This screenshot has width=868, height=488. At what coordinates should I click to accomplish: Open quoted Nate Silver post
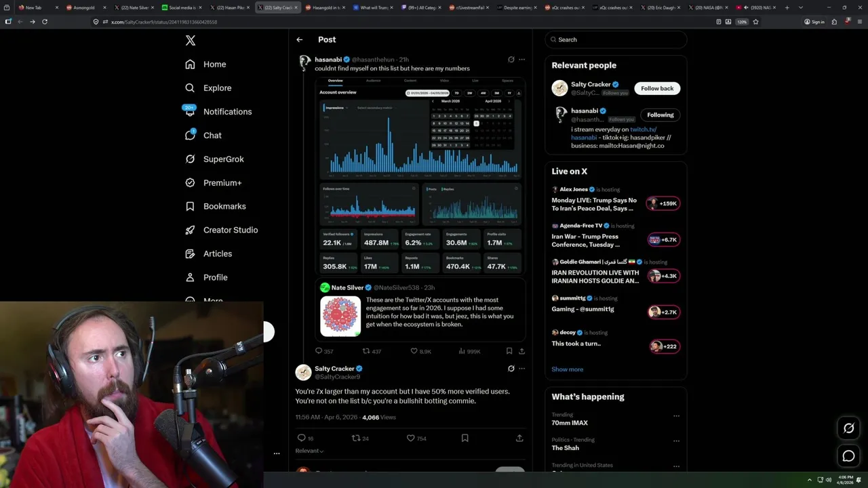click(x=420, y=310)
